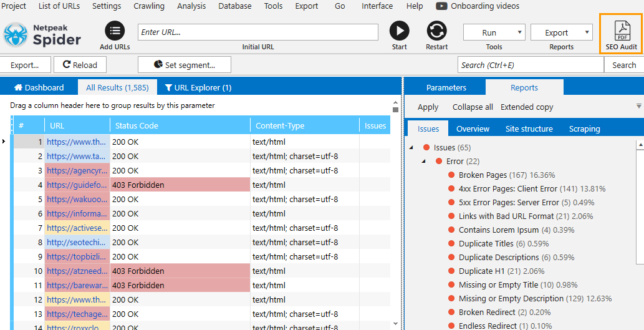Click the Add URLs list icon
Viewport: 644px width, 330px height.
click(115, 31)
